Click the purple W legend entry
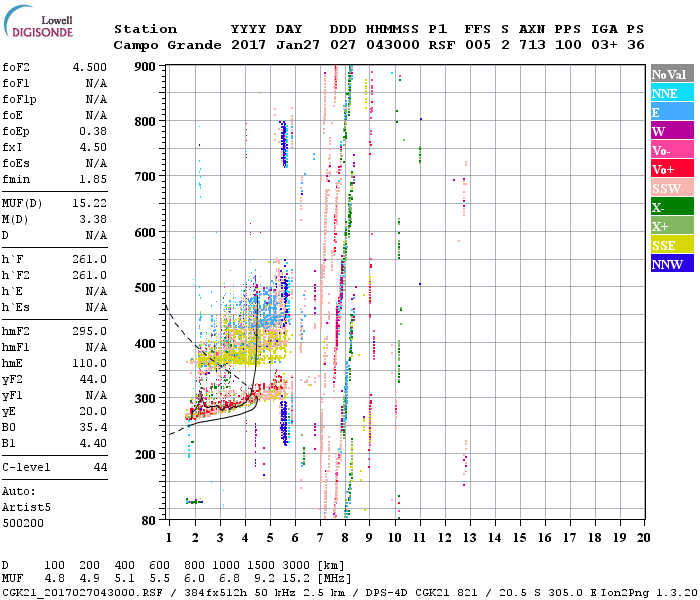The image size is (700, 600). click(x=672, y=131)
